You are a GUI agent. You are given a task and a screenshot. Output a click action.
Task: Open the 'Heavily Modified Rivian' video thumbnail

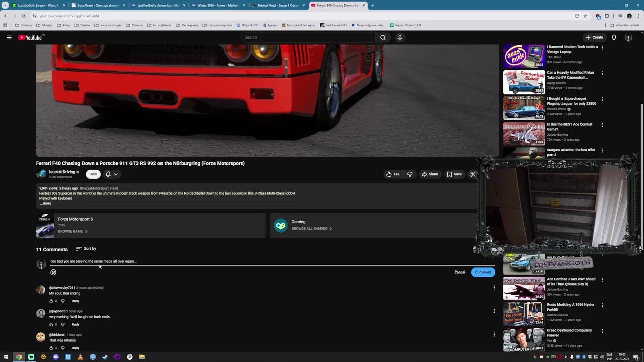coord(524,82)
